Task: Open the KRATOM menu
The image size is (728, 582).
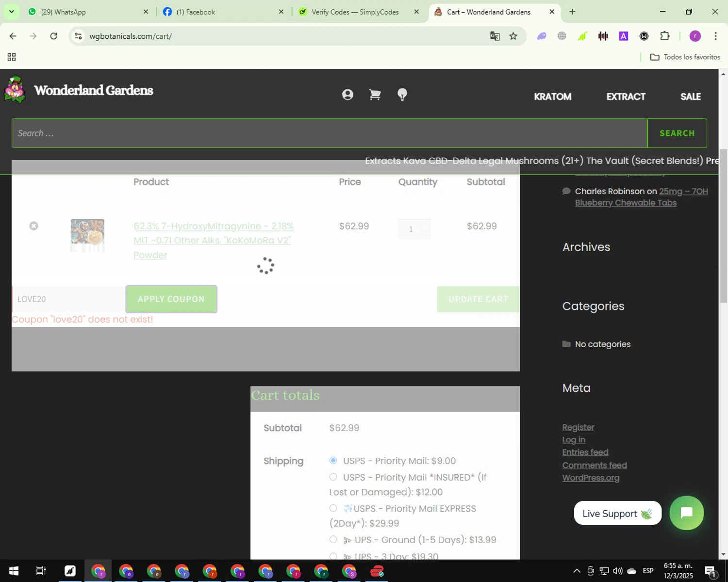Action: [552, 97]
